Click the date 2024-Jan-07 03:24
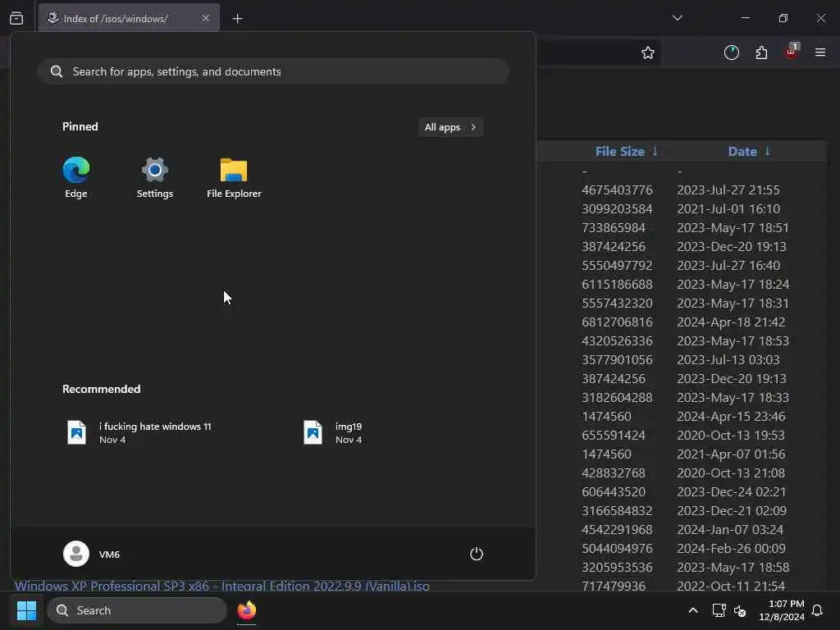Image resolution: width=840 pixels, height=630 pixels. 729,530
